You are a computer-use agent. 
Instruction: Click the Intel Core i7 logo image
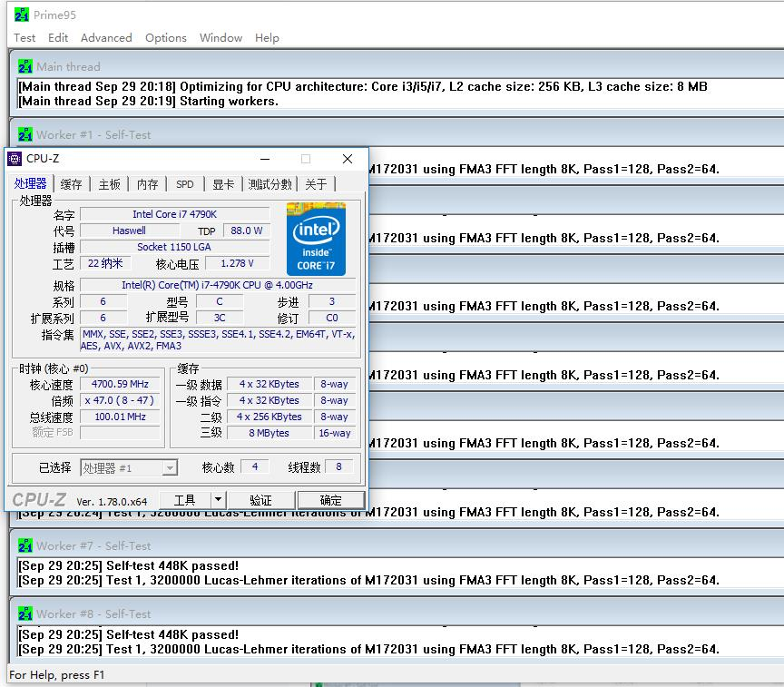pos(316,239)
